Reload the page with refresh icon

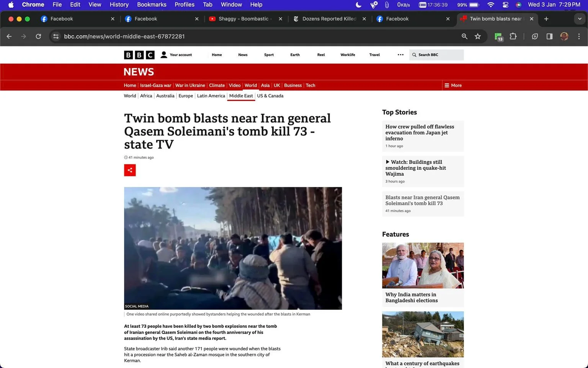38,36
